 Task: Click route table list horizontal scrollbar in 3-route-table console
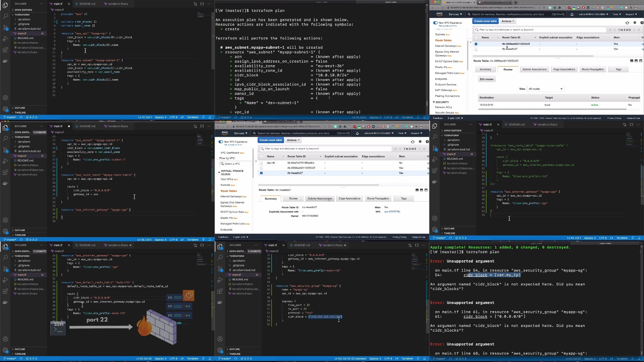coord(318,185)
